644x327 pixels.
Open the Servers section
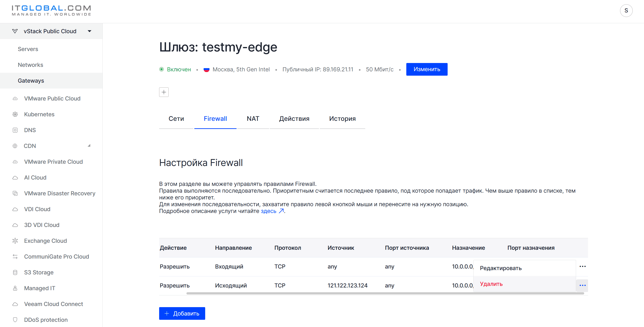coord(28,49)
